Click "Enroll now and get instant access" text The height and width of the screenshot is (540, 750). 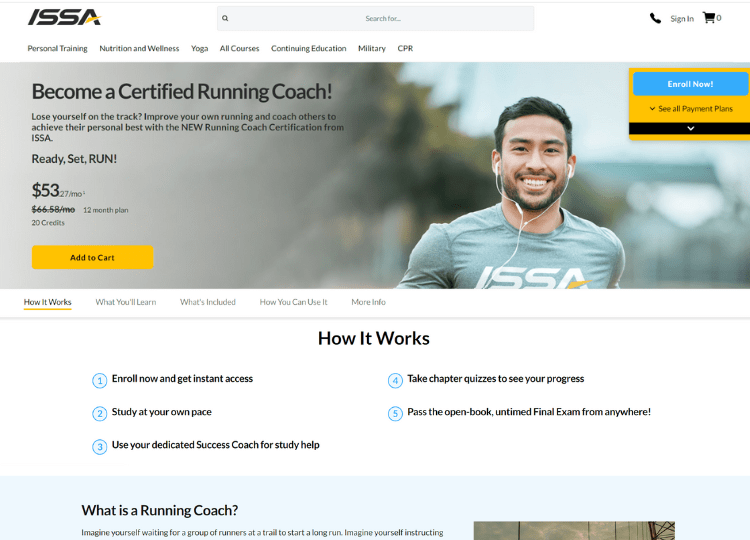182,378
